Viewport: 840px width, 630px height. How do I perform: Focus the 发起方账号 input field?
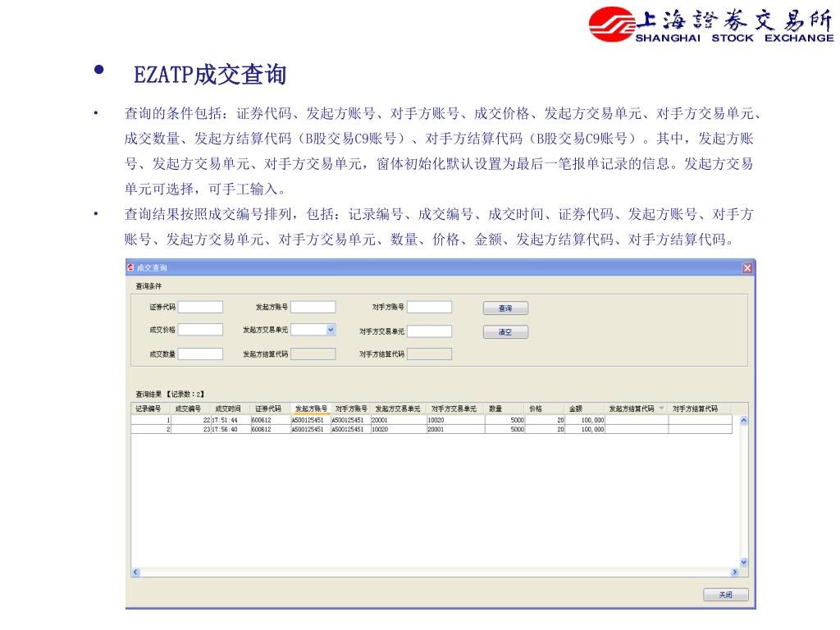pos(313,307)
